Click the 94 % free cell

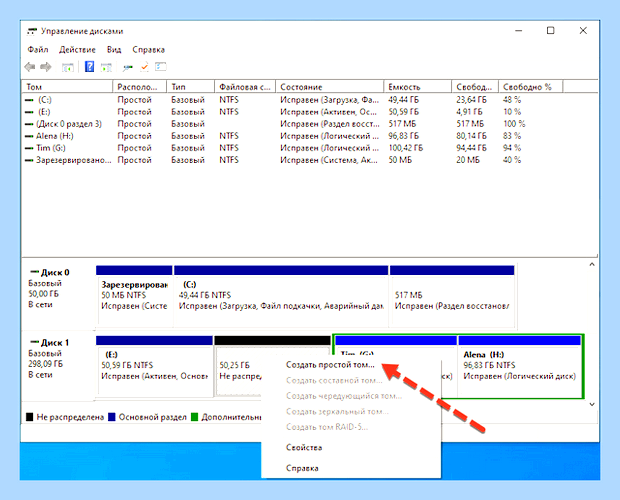512,148
